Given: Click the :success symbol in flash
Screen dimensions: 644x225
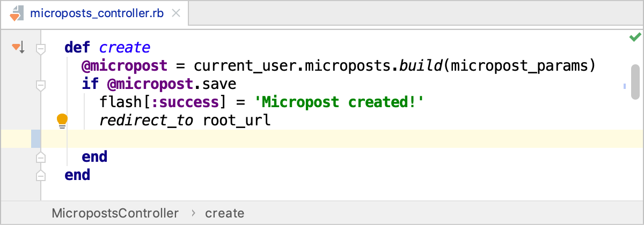Looking at the screenshot, I should pos(173,102).
